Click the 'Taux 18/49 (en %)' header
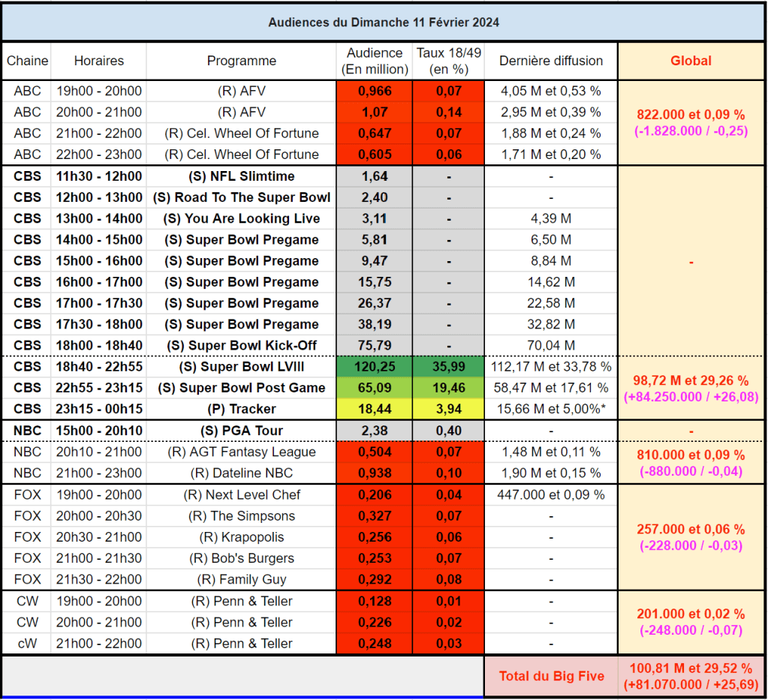The width and height of the screenshot is (768, 700). pos(448,61)
